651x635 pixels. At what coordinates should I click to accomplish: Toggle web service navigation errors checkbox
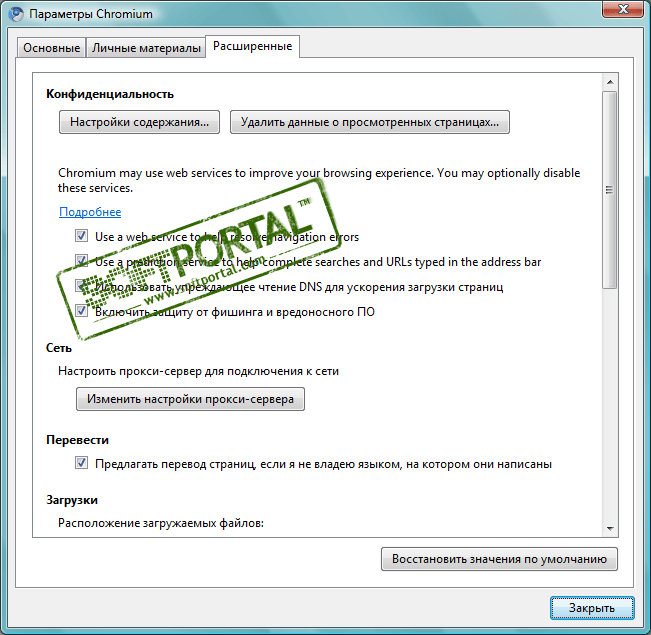click(81, 236)
